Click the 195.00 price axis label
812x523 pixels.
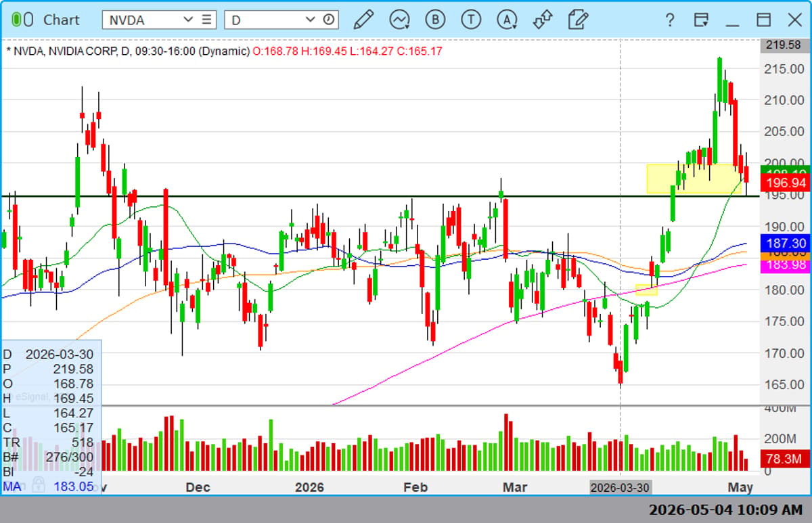click(785, 195)
